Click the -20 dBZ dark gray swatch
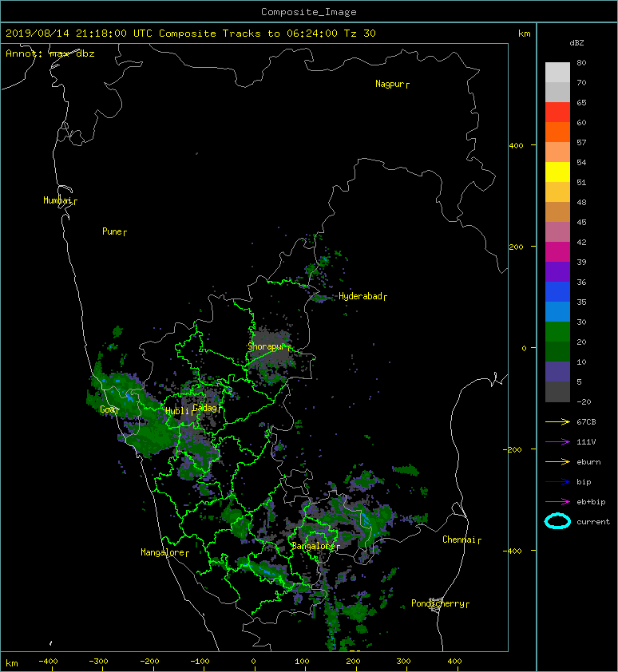This screenshot has width=618, height=672. click(557, 392)
